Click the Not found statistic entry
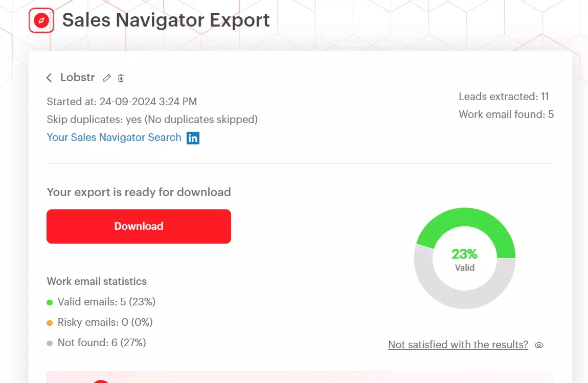588x383 pixels. coord(101,343)
